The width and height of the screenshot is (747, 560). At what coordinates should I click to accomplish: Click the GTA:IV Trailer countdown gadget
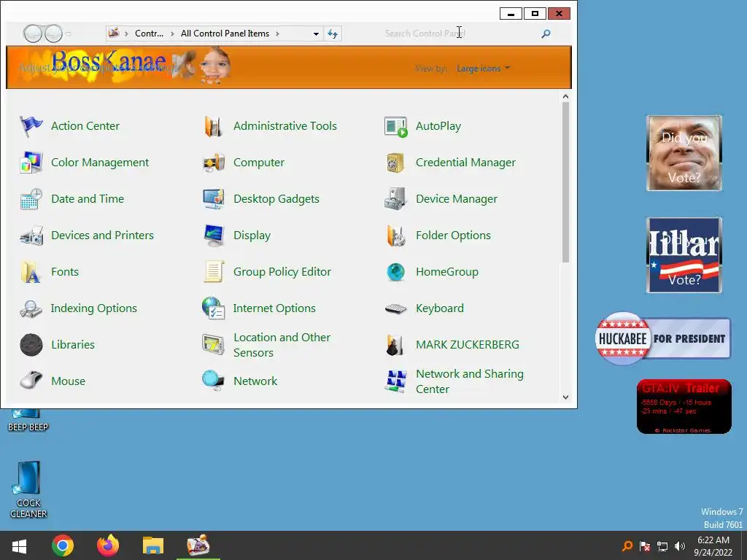click(x=684, y=407)
